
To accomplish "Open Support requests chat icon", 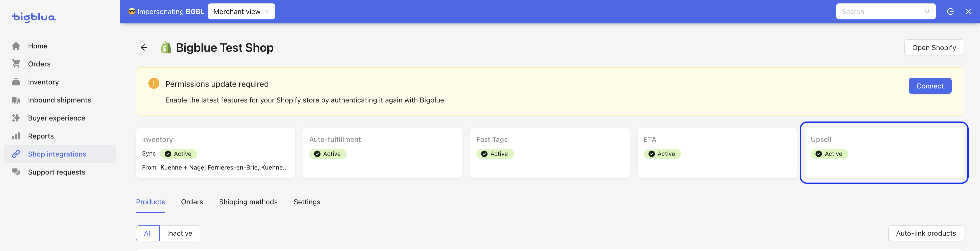I will point(16,172).
